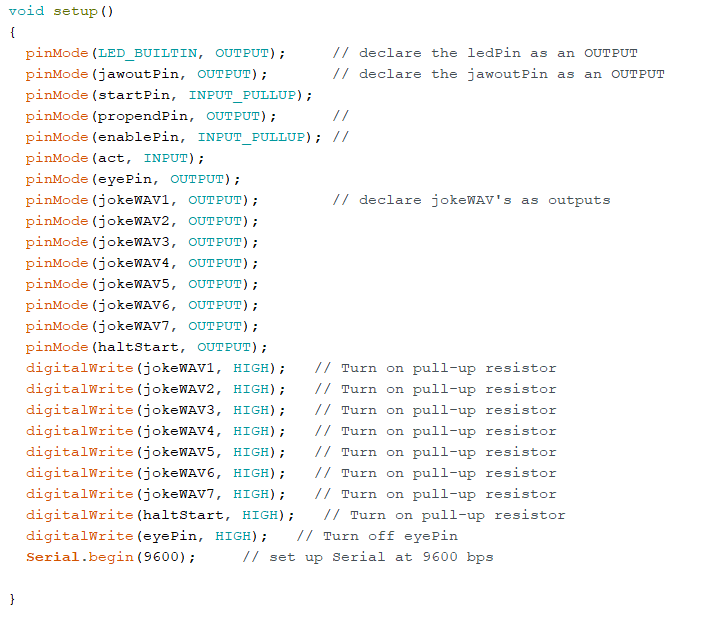
Task: Click the pinMode(jokeWAV2, OUTPUT) line
Action: [142, 221]
